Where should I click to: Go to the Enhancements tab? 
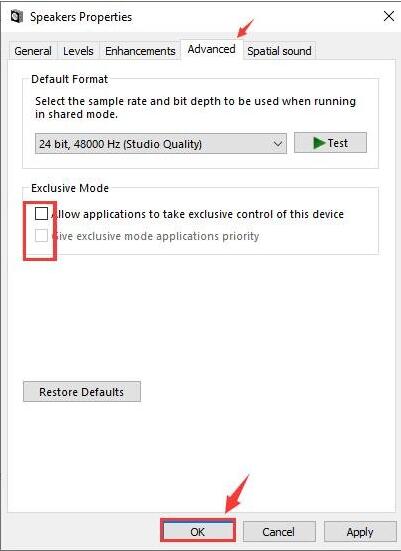(140, 51)
